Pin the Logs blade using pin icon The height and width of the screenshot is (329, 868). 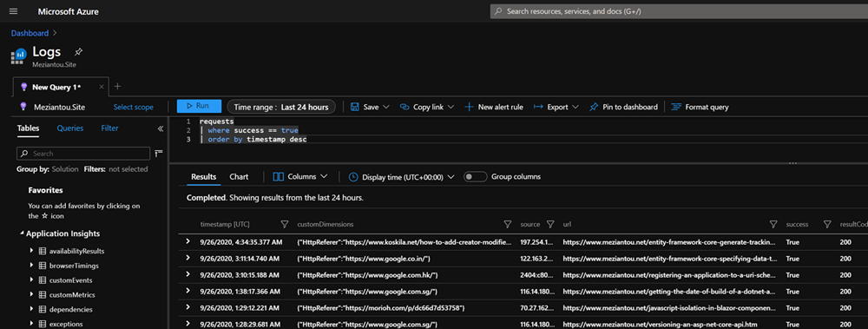(x=79, y=52)
